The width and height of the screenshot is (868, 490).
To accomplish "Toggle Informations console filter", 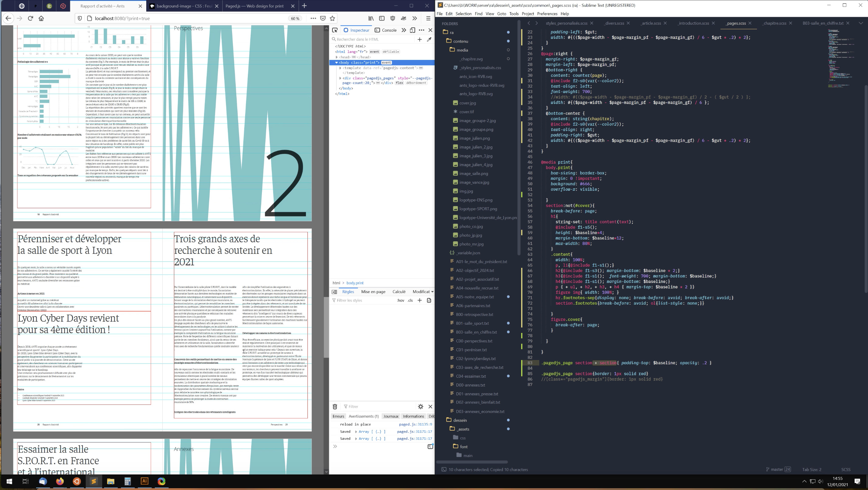I will (413, 416).
